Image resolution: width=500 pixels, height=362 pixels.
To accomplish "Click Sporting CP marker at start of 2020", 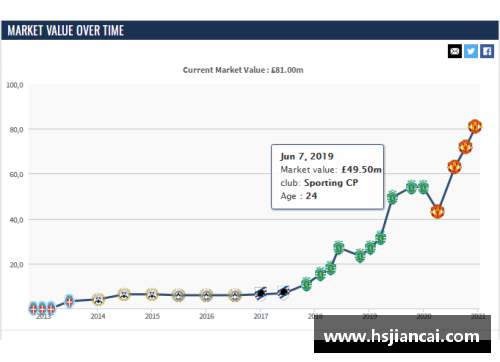I will click(x=423, y=187).
